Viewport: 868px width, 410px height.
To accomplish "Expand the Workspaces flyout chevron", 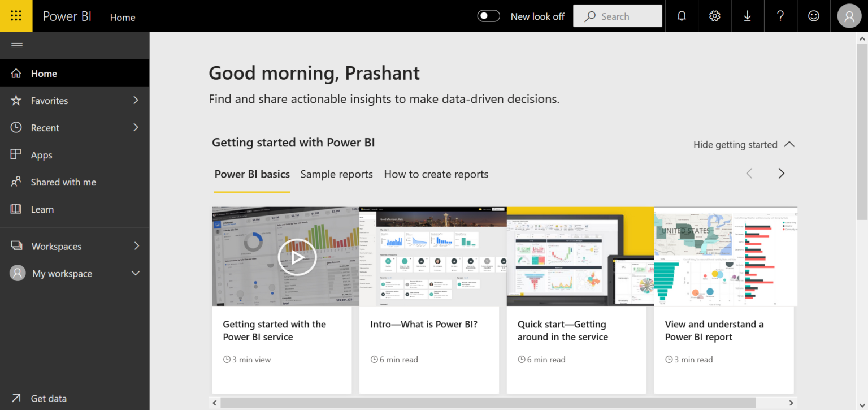I will point(136,246).
